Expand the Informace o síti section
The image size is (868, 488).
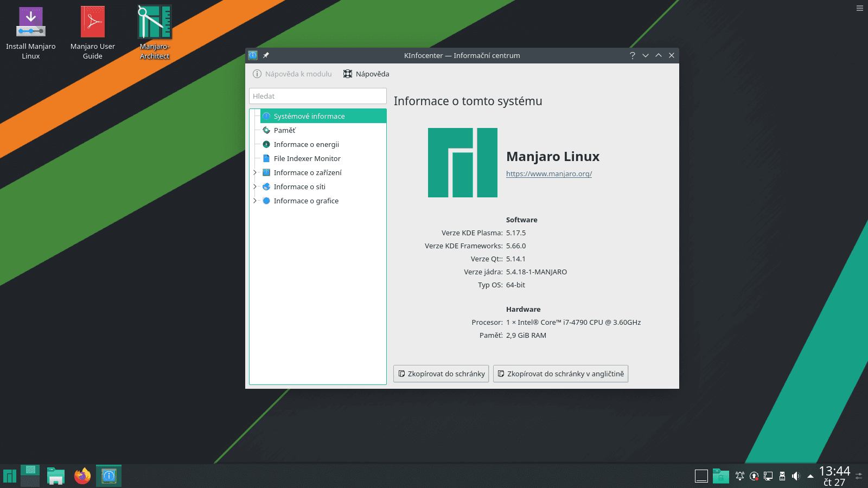tap(255, 187)
